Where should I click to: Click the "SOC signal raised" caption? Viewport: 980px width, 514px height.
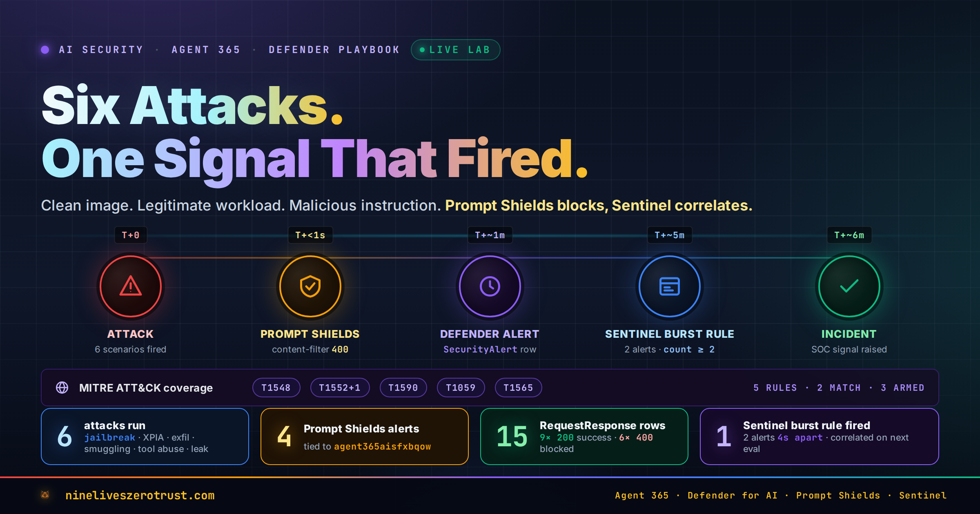(x=849, y=349)
